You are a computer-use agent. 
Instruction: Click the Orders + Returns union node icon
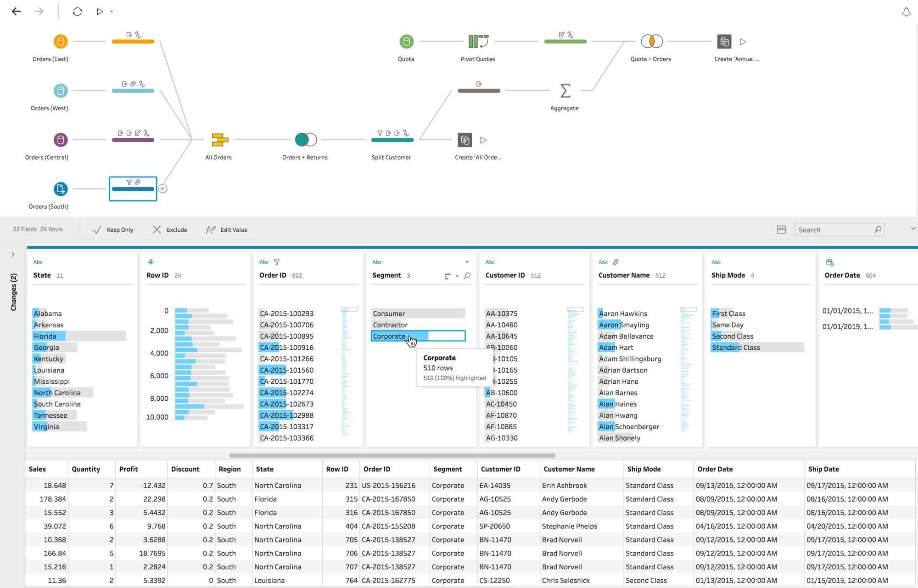click(304, 140)
